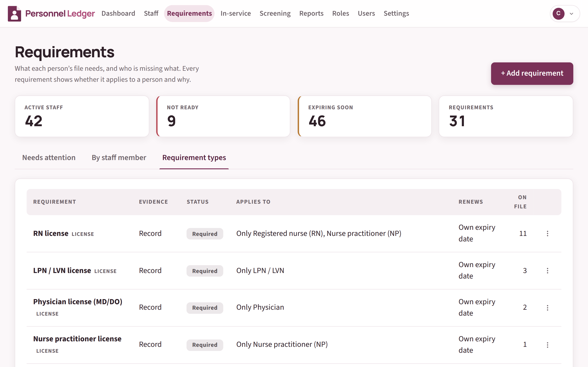588x367 pixels.
Task: Select the Requirement types tab
Action: pos(194,158)
